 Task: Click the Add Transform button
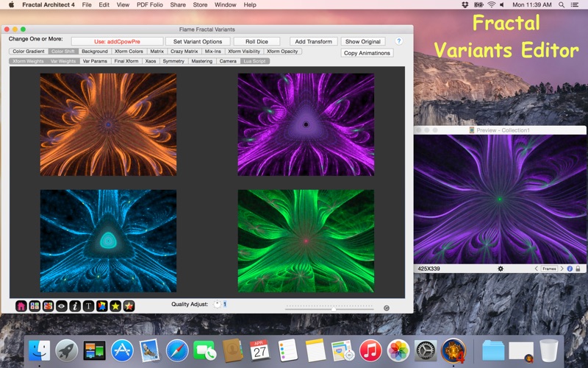click(x=314, y=41)
